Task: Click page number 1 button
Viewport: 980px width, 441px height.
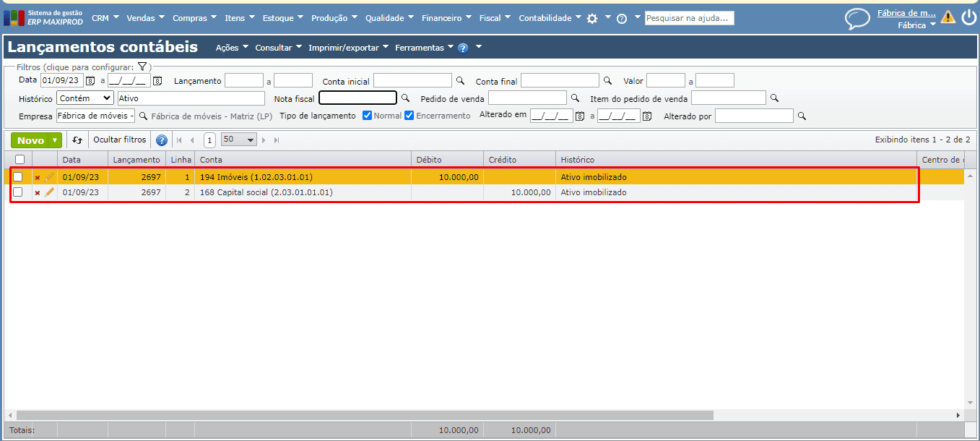Action: [x=209, y=140]
